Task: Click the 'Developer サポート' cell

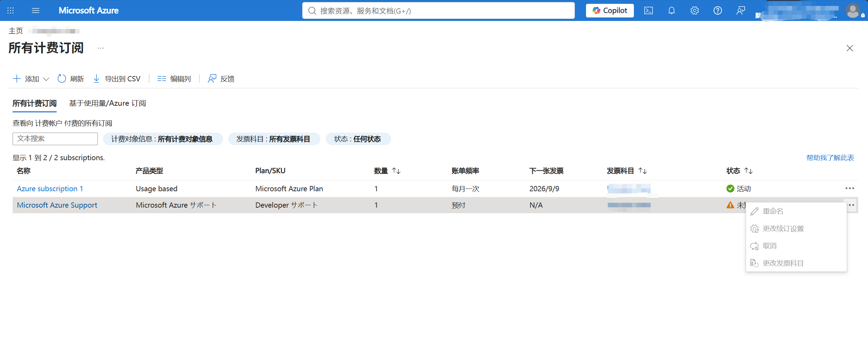Action: pyautogui.click(x=286, y=205)
